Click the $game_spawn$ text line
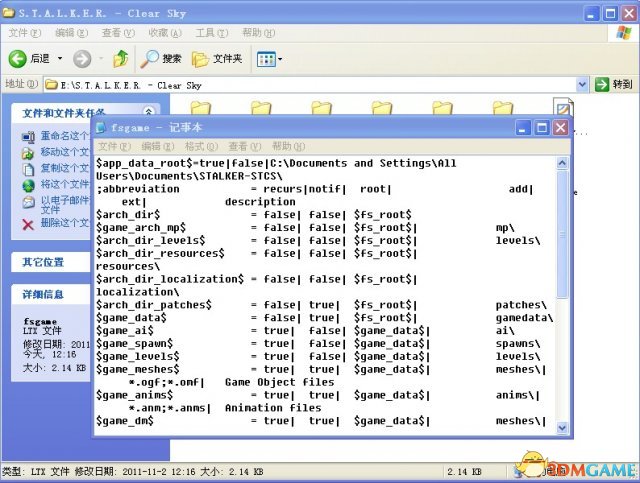The image size is (640, 483). click(x=318, y=343)
